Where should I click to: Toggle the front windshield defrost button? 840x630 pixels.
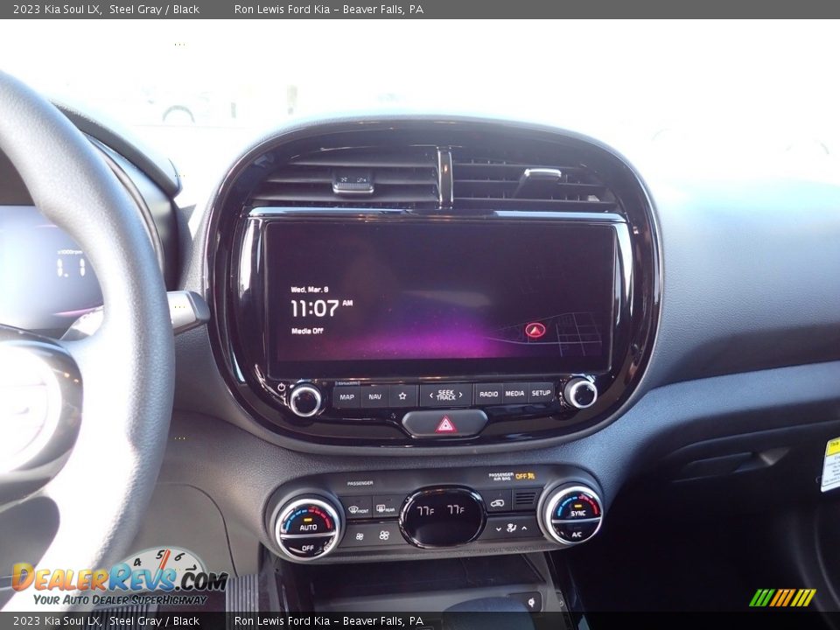pyautogui.click(x=359, y=509)
